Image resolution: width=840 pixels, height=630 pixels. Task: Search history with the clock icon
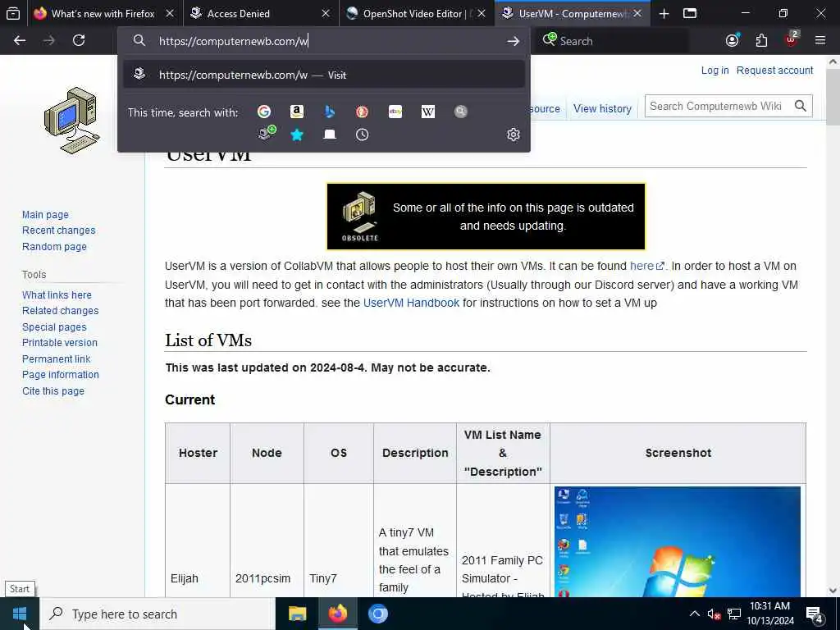click(362, 135)
